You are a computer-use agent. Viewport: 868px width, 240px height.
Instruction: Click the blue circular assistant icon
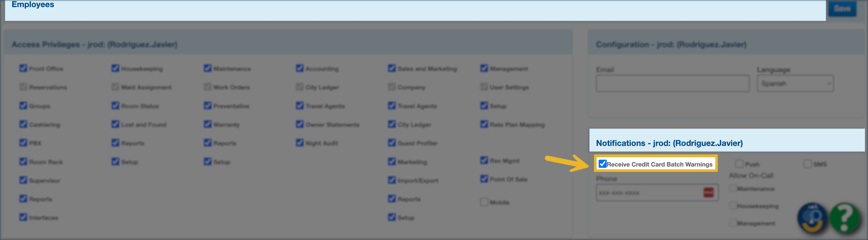[x=812, y=218]
